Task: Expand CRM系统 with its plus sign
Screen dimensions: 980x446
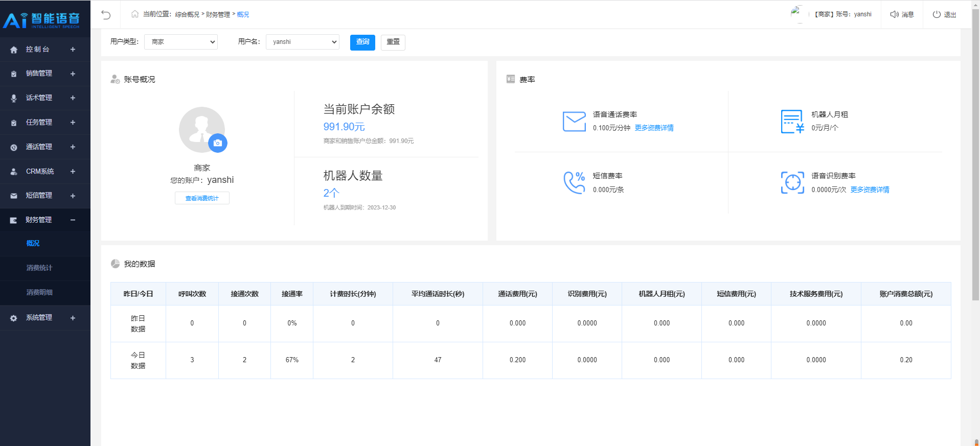Action: (73, 172)
